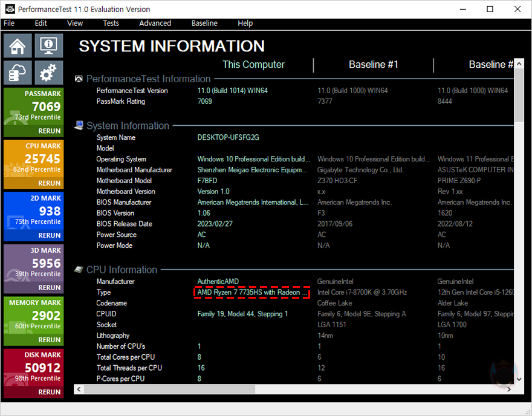Image resolution: width=532 pixels, height=416 pixels.
Task: Click the Power Source row label
Action: coord(116,235)
